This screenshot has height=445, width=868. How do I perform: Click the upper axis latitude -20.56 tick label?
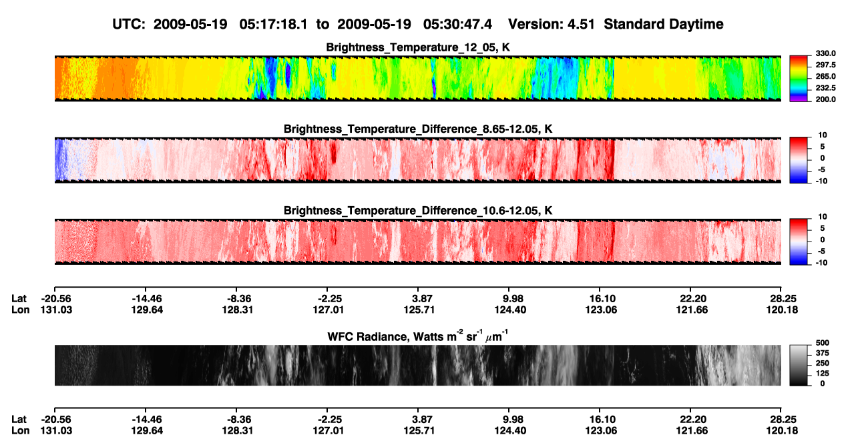coord(55,298)
